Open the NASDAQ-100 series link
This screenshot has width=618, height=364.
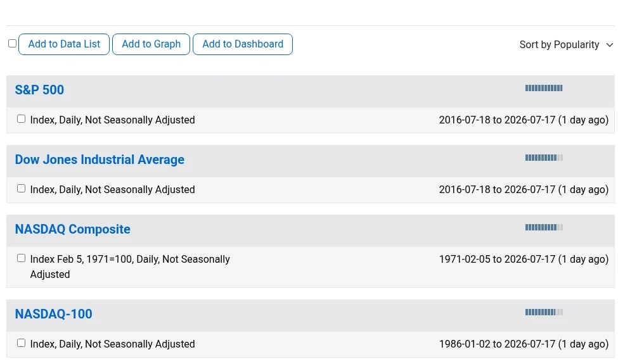(54, 313)
